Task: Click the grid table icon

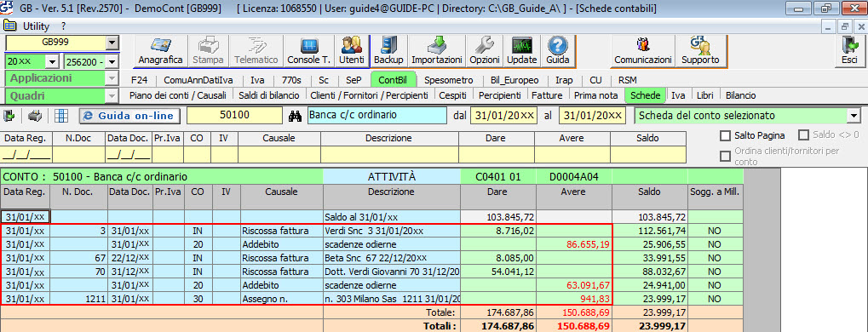Action: point(61,116)
